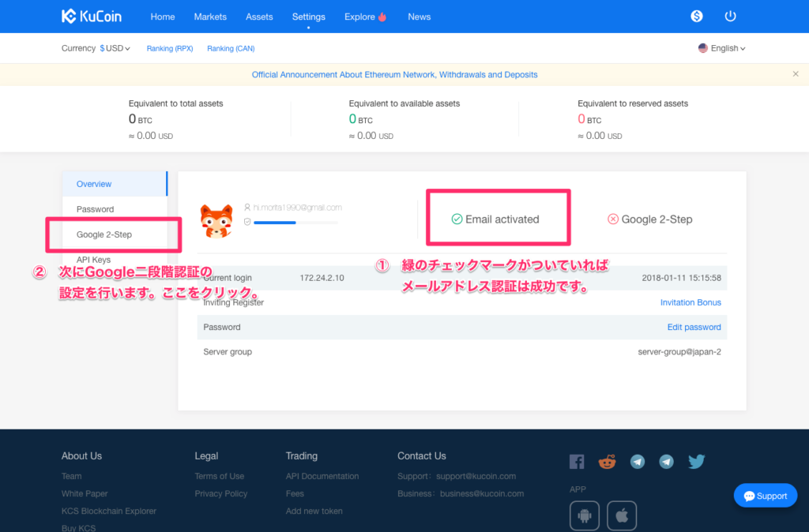Click the fox avatar image
Screen dimensions: 809x532
[x=216, y=221]
